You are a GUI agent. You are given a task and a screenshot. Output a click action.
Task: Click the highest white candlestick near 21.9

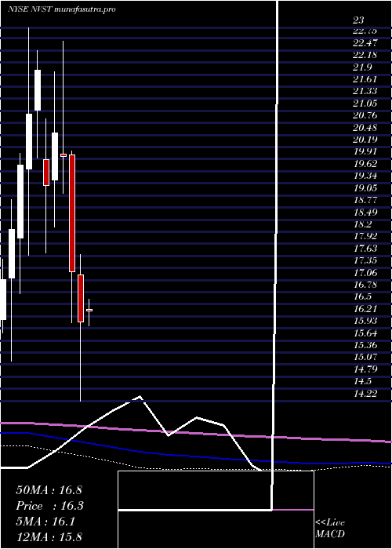[38, 90]
